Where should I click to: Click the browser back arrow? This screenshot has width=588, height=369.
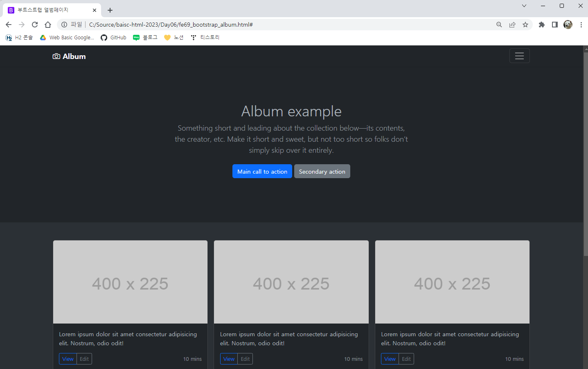(9, 25)
